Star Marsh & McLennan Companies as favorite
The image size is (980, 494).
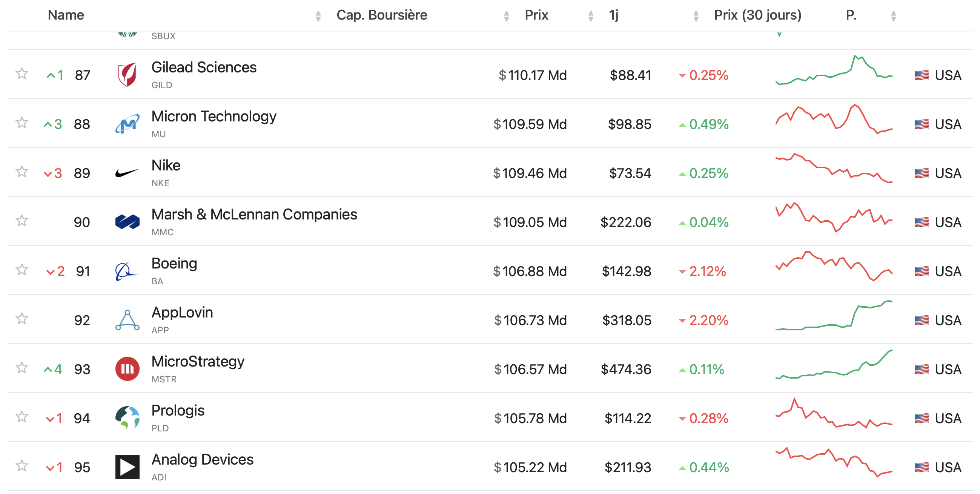(x=22, y=221)
